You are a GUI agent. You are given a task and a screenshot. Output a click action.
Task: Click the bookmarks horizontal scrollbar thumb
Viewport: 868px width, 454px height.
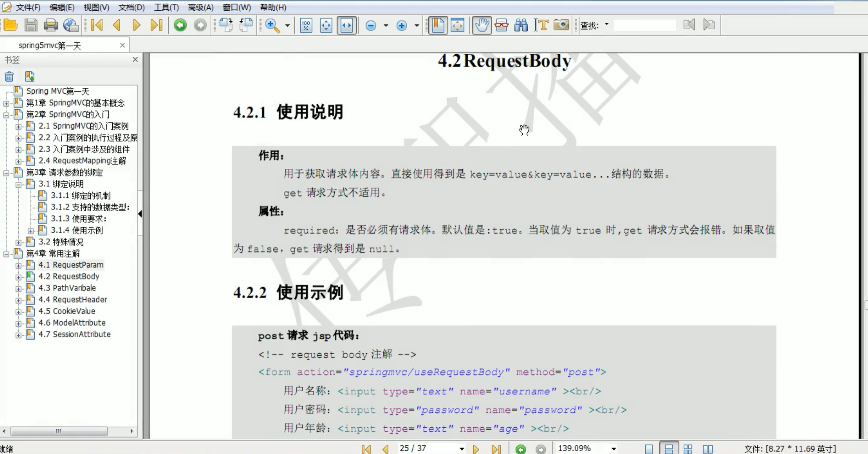(x=59, y=431)
